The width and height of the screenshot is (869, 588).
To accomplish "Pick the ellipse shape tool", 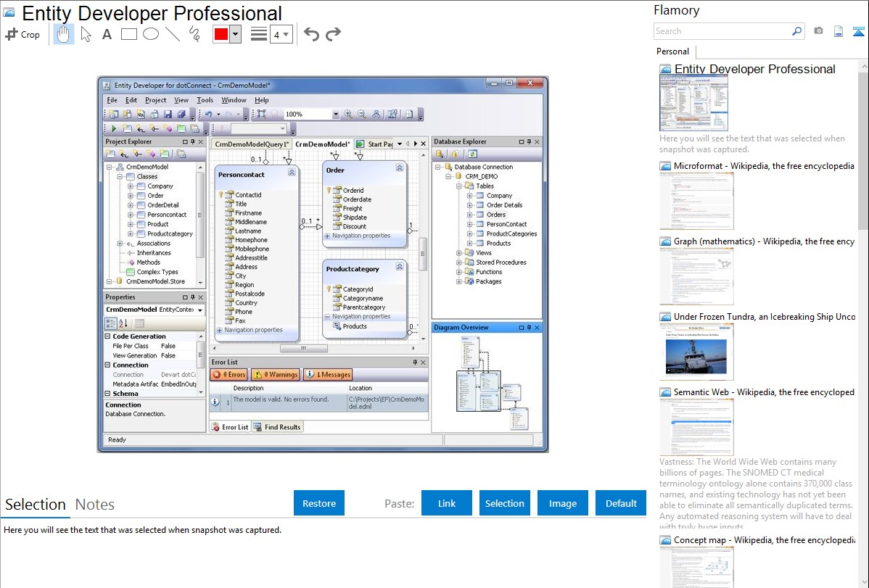I will pos(150,34).
